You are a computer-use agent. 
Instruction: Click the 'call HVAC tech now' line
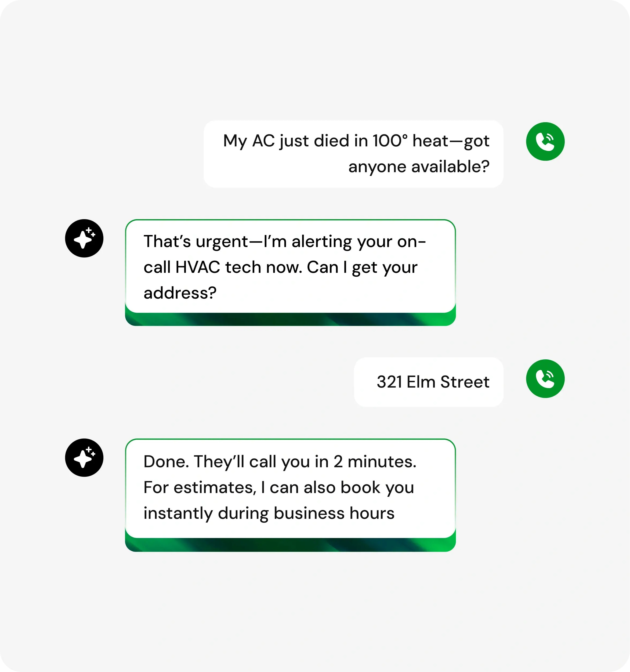click(280, 268)
